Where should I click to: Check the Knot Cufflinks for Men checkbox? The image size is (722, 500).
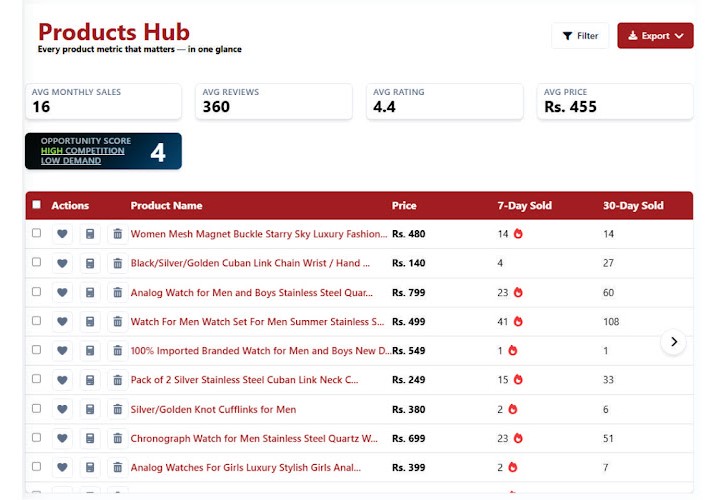pyautogui.click(x=36, y=408)
